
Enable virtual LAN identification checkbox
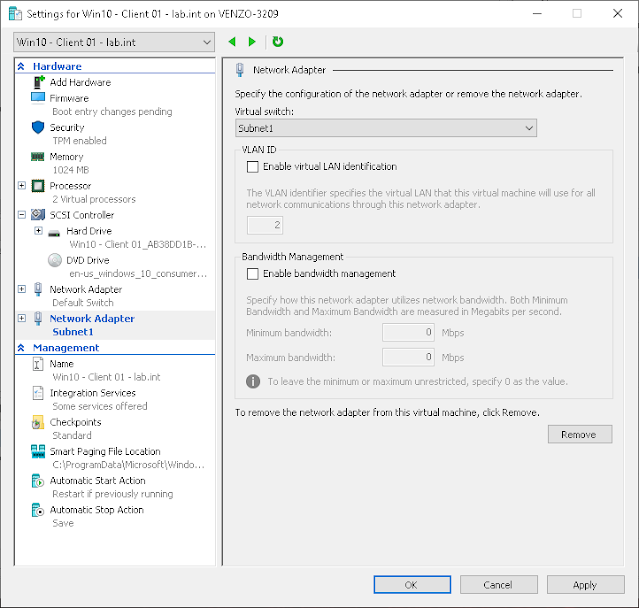[253, 167]
